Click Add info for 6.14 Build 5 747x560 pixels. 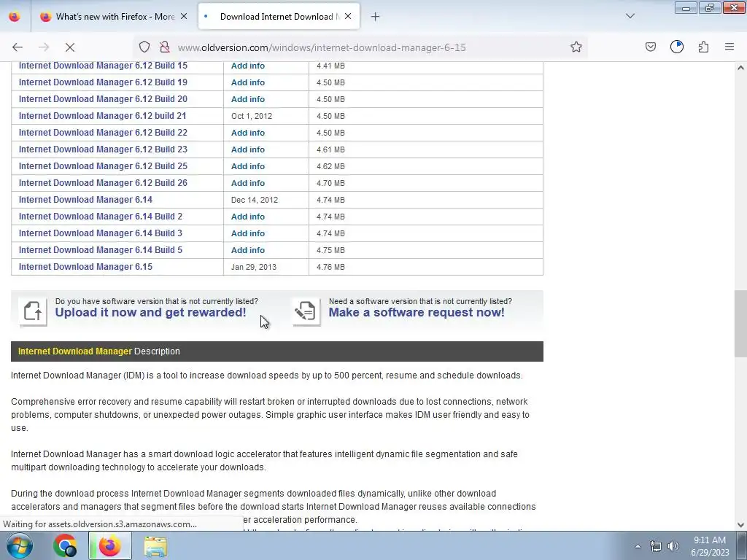248,250
